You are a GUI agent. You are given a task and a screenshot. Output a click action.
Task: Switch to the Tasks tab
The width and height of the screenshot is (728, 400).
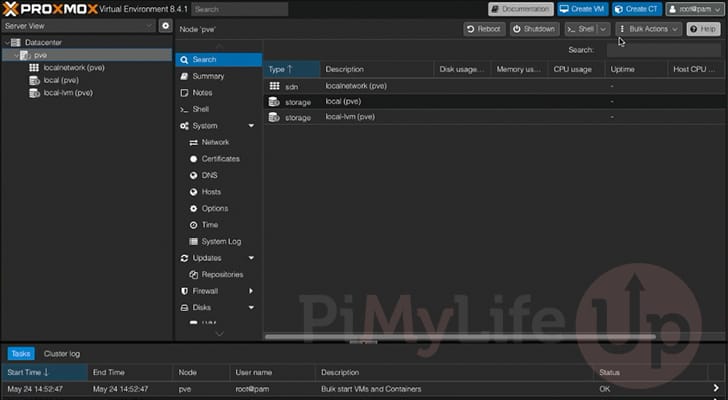pos(21,354)
